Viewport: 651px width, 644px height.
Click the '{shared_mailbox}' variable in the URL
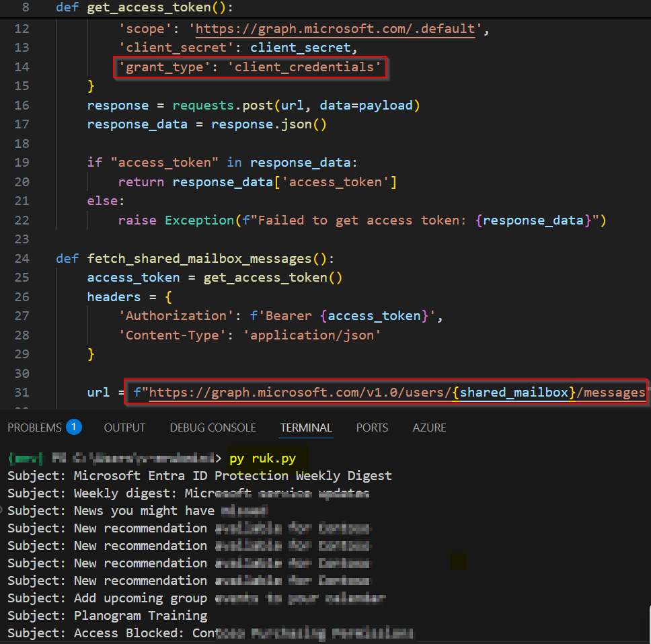point(514,392)
